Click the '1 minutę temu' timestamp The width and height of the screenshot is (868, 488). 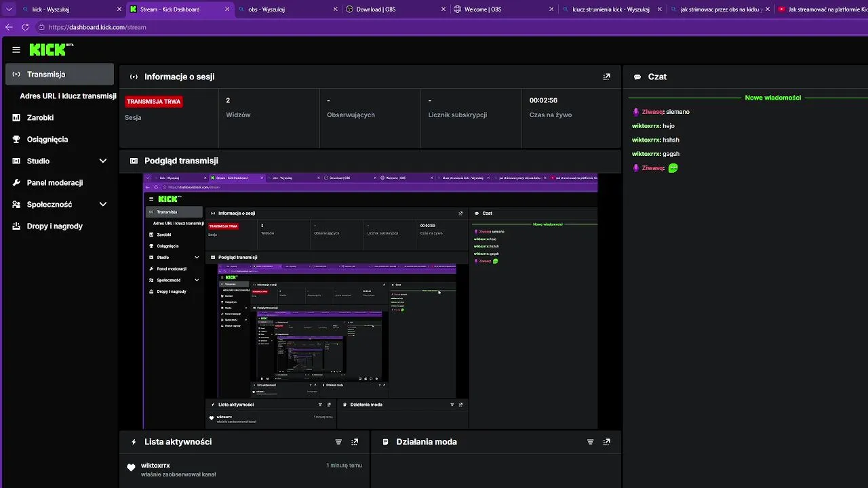[x=344, y=466]
